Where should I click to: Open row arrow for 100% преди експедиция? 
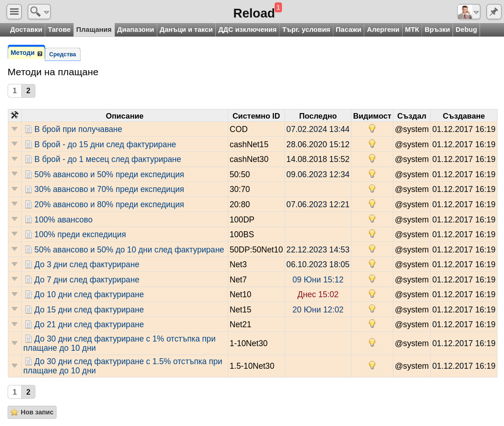15,234
